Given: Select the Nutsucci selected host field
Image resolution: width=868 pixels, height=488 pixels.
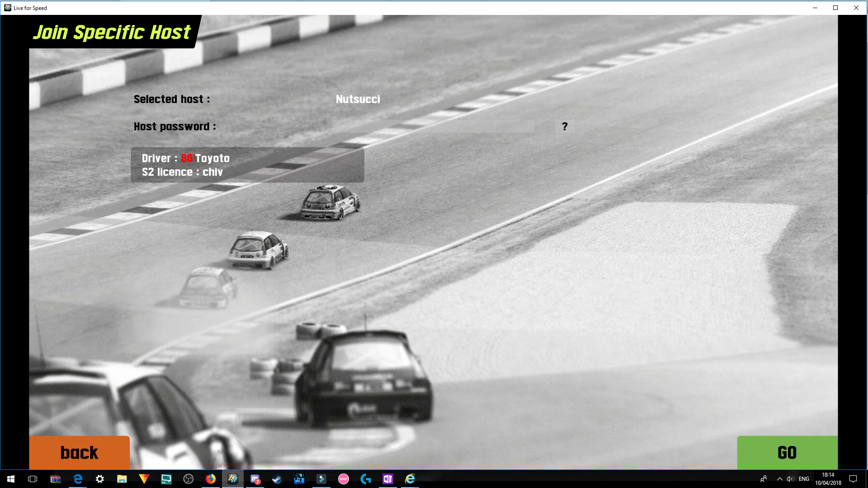Looking at the screenshot, I should (358, 99).
